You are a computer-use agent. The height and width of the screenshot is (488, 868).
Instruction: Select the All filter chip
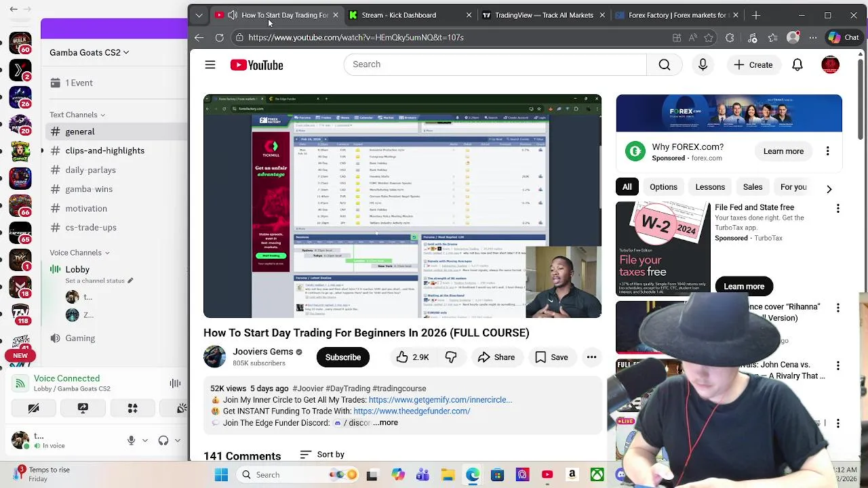pyautogui.click(x=627, y=187)
